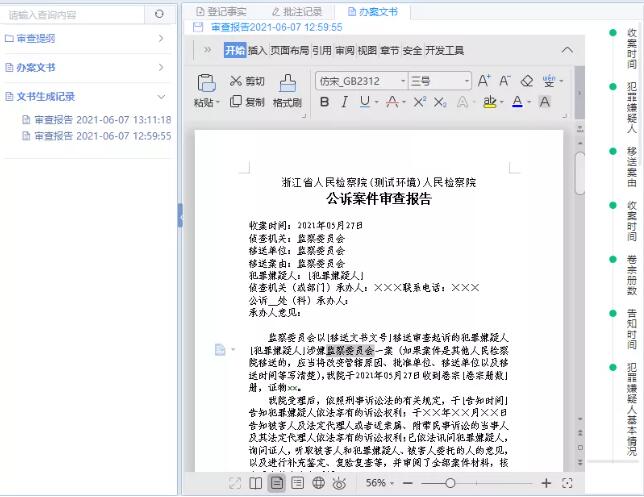Switch to the 审阅 ribbon tab

pyautogui.click(x=345, y=50)
